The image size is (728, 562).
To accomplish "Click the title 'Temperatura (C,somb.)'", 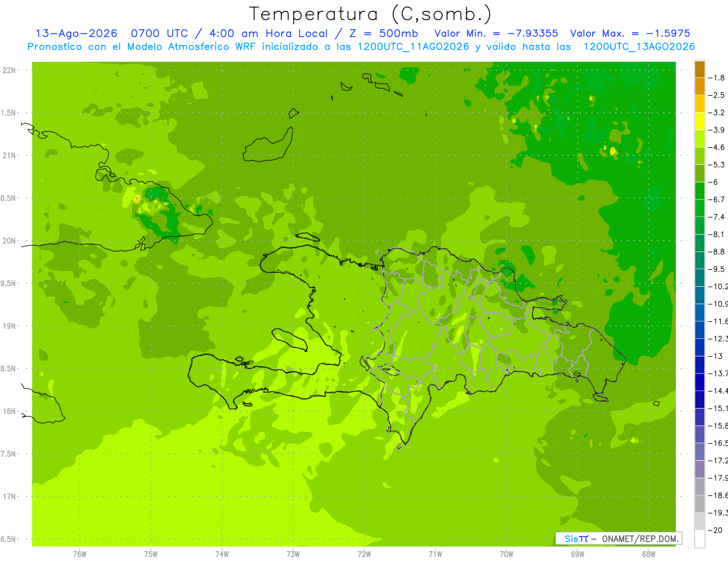I will (x=371, y=14).
